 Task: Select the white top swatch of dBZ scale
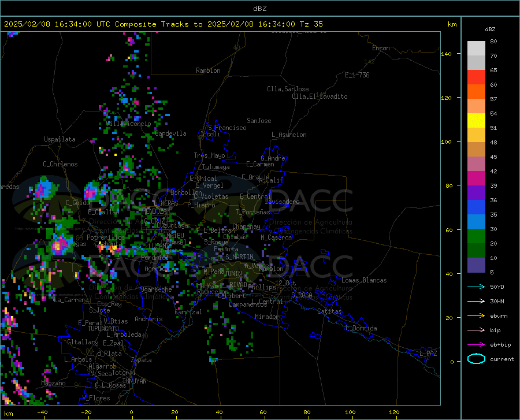476,49
